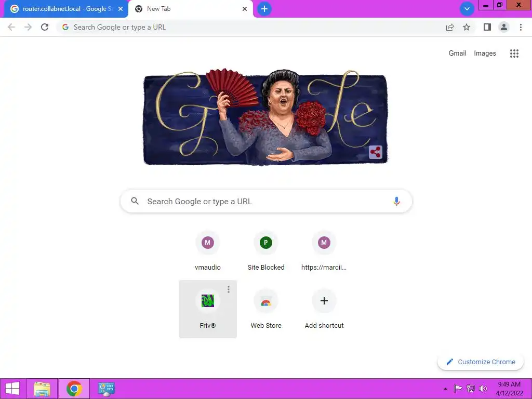Open the Google apps grid

(514, 54)
